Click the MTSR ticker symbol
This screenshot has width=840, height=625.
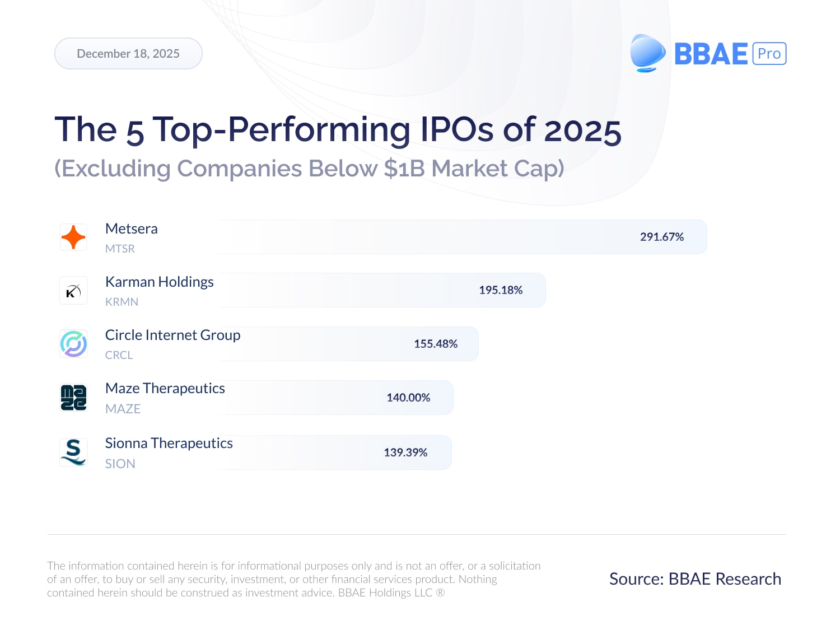tap(120, 249)
